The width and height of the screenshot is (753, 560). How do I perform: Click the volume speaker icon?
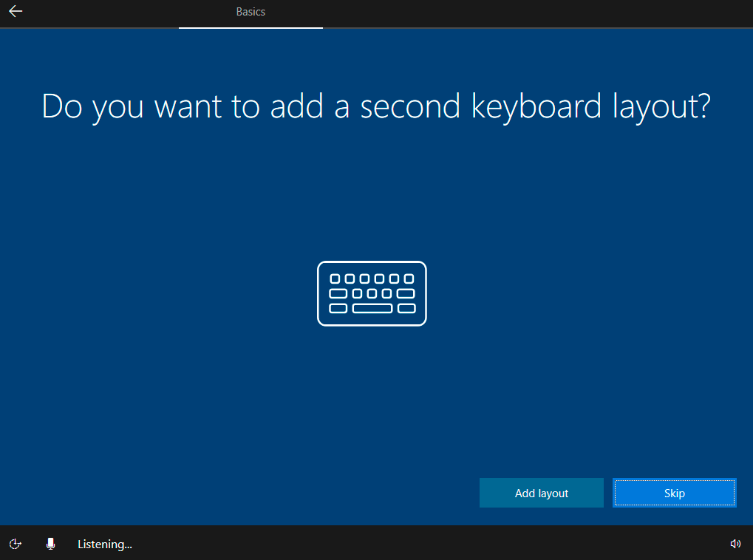[x=735, y=544]
